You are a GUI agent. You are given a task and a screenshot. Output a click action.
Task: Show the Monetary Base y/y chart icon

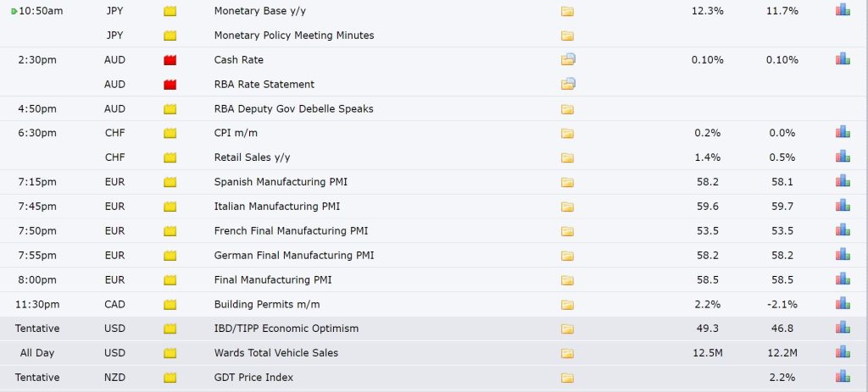(843, 9)
